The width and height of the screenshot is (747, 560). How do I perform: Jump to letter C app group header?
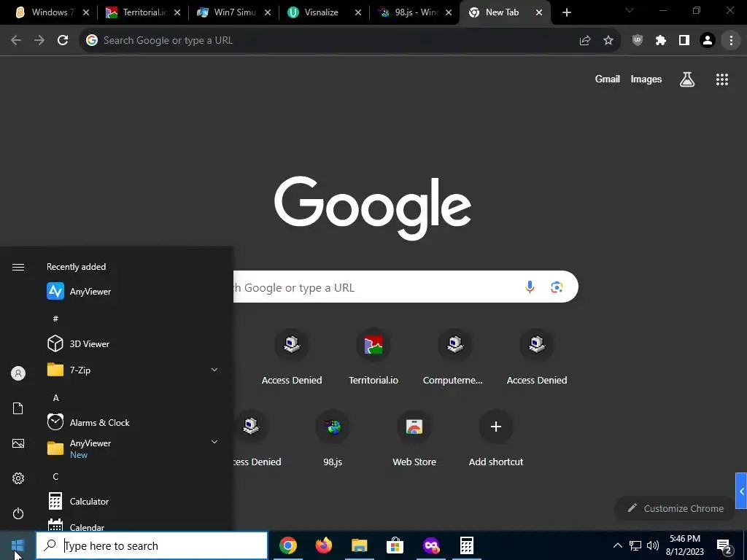point(55,477)
